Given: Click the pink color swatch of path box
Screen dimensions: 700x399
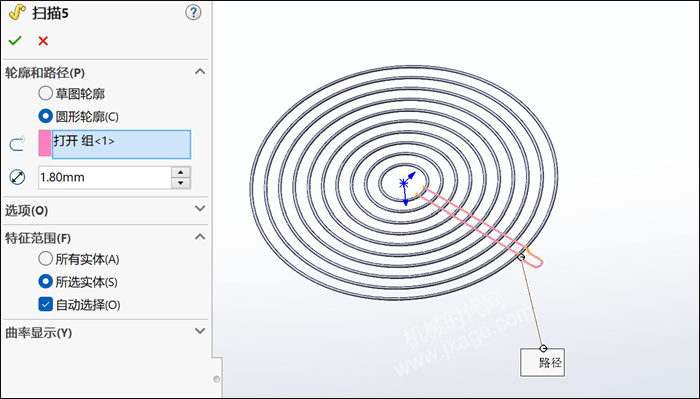Looking at the screenshot, I should [x=45, y=143].
